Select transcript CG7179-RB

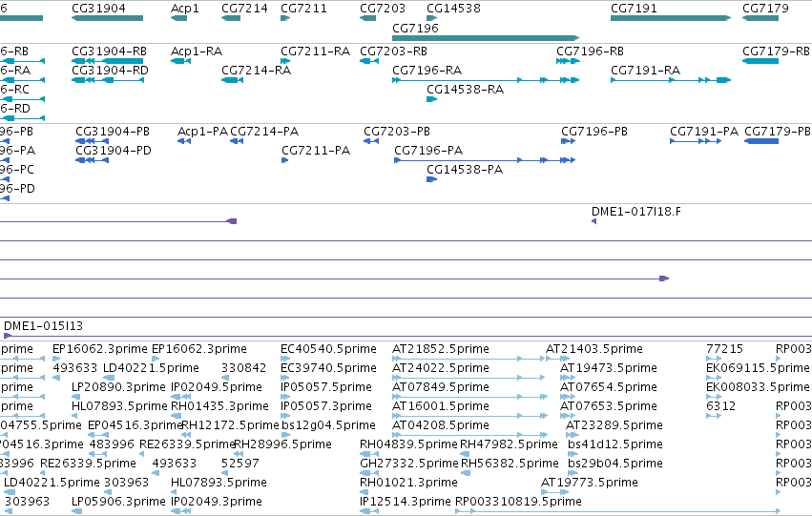pos(776,52)
